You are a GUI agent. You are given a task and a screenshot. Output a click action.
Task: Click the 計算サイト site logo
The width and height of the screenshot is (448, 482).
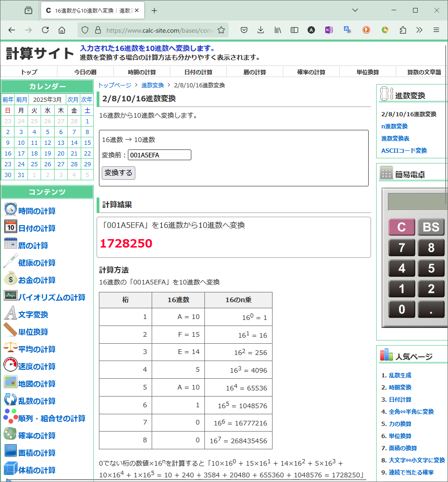[x=40, y=54]
